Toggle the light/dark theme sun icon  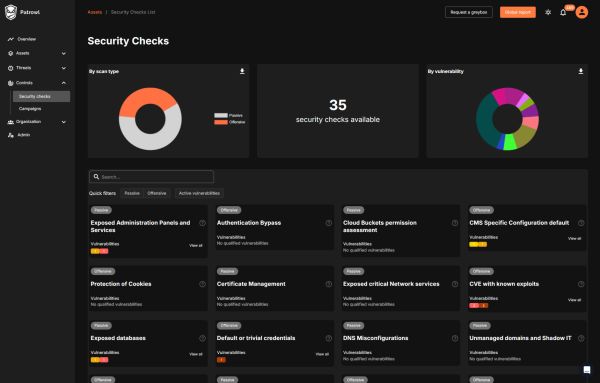548,12
